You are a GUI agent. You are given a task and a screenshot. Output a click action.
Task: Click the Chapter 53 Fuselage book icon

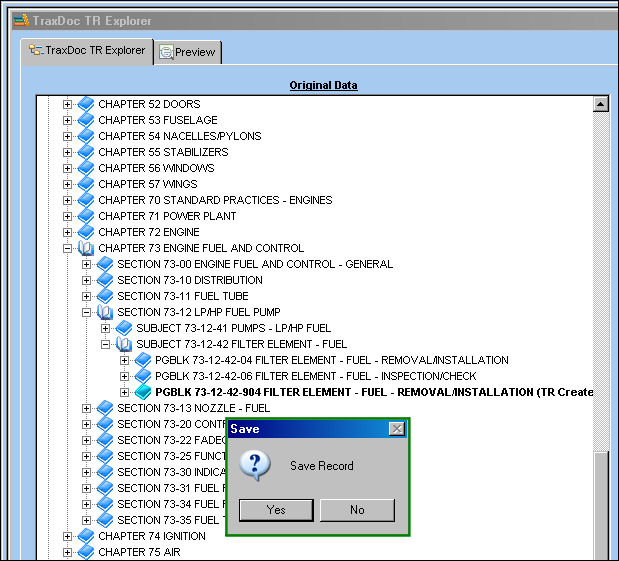86,120
